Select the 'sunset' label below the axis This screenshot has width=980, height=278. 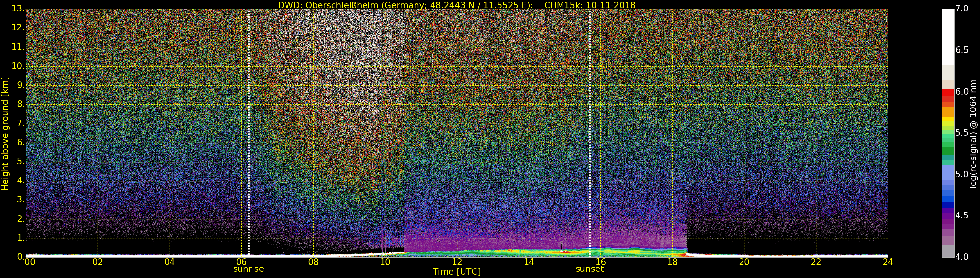click(590, 269)
